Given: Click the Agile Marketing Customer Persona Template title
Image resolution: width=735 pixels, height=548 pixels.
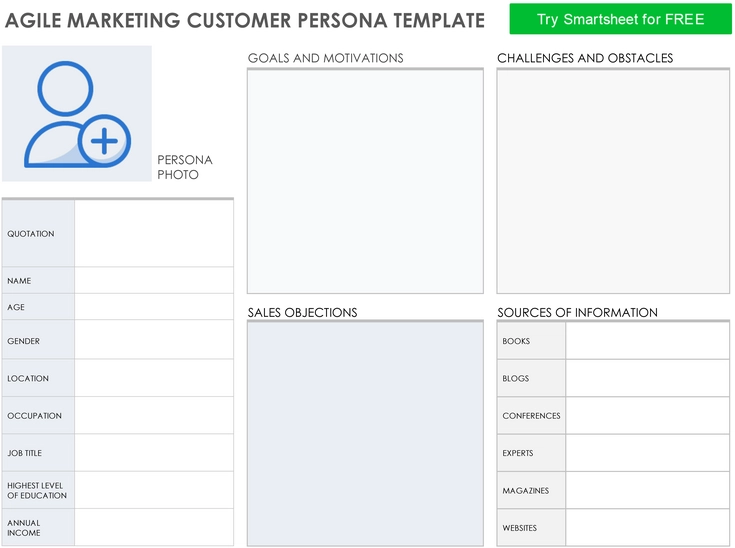Looking at the screenshot, I should tap(245, 20).
